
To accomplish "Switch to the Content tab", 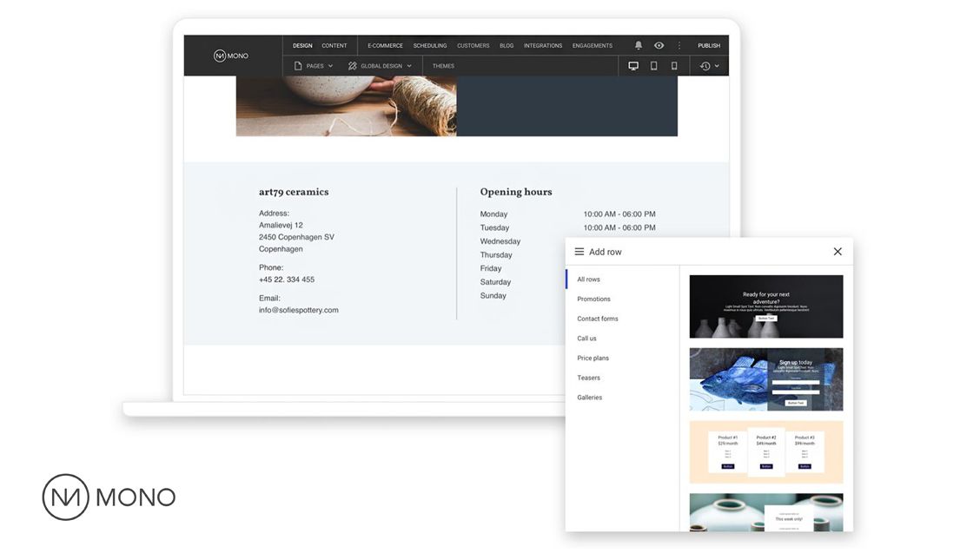I will point(334,46).
